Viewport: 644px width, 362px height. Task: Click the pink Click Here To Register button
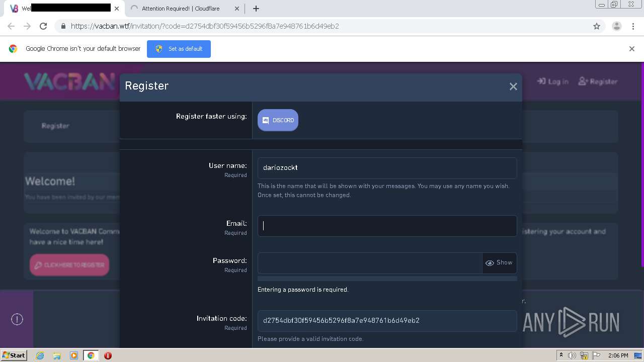(69, 265)
